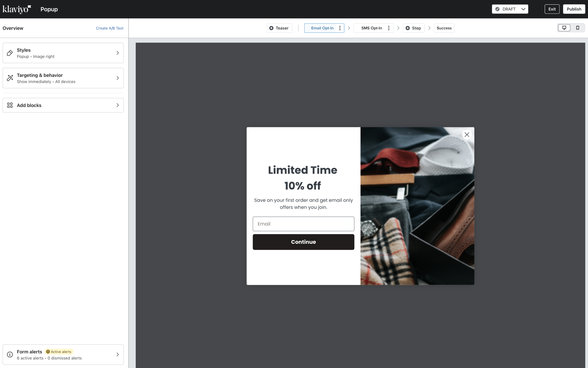Select the Limited Time heading text

coord(302,170)
